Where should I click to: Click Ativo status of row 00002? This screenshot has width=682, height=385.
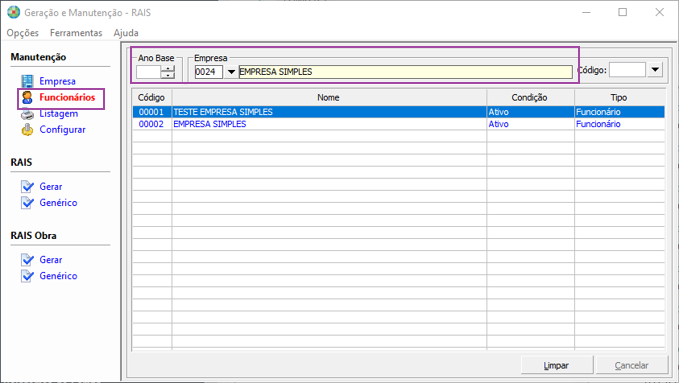[498, 124]
